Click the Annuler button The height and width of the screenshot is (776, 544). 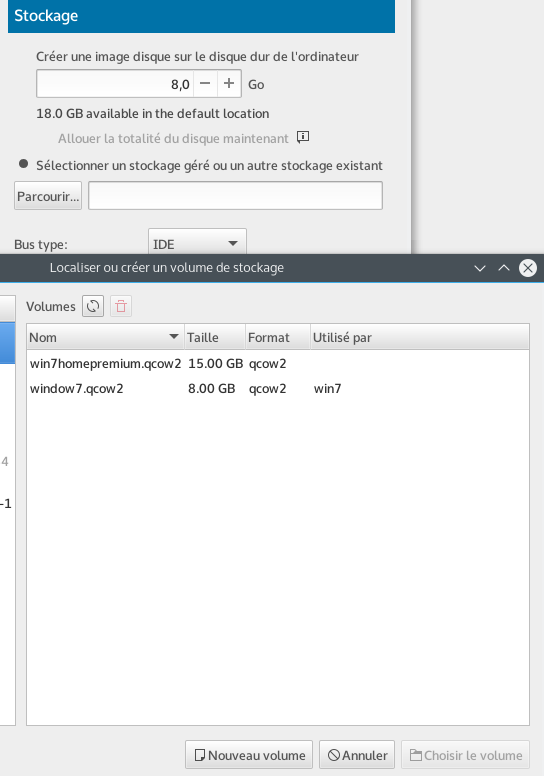point(357,755)
